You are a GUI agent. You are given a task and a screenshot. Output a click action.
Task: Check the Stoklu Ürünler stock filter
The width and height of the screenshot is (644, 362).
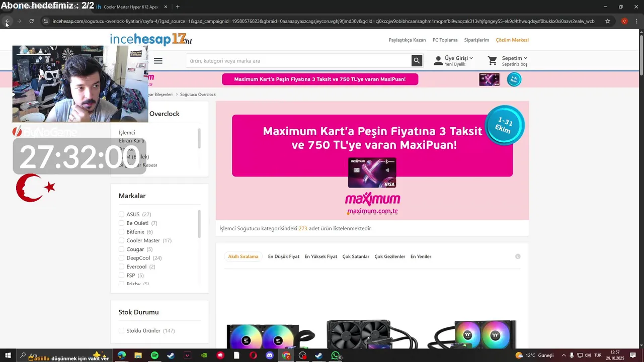click(121, 330)
